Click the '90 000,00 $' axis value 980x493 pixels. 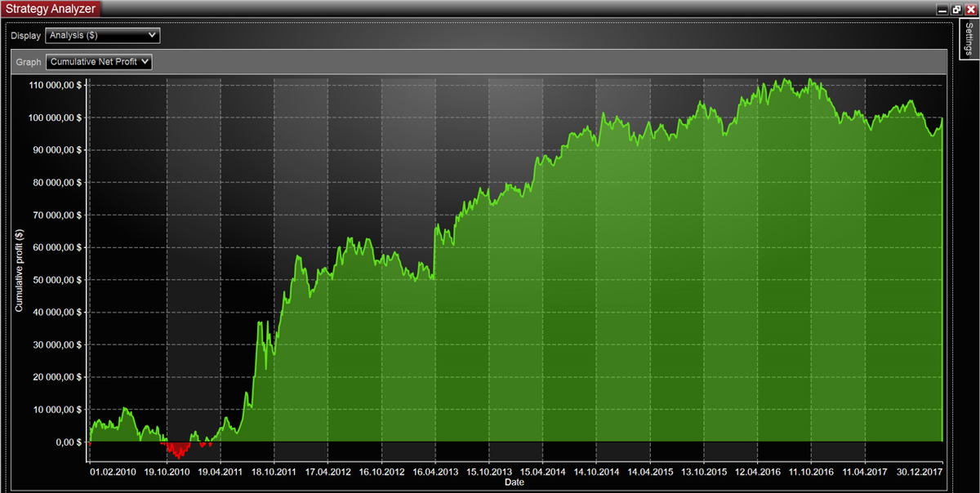(58, 150)
